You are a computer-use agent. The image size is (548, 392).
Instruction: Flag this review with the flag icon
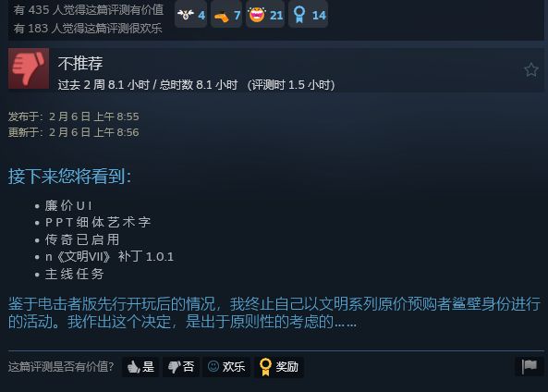[x=530, y=367]
